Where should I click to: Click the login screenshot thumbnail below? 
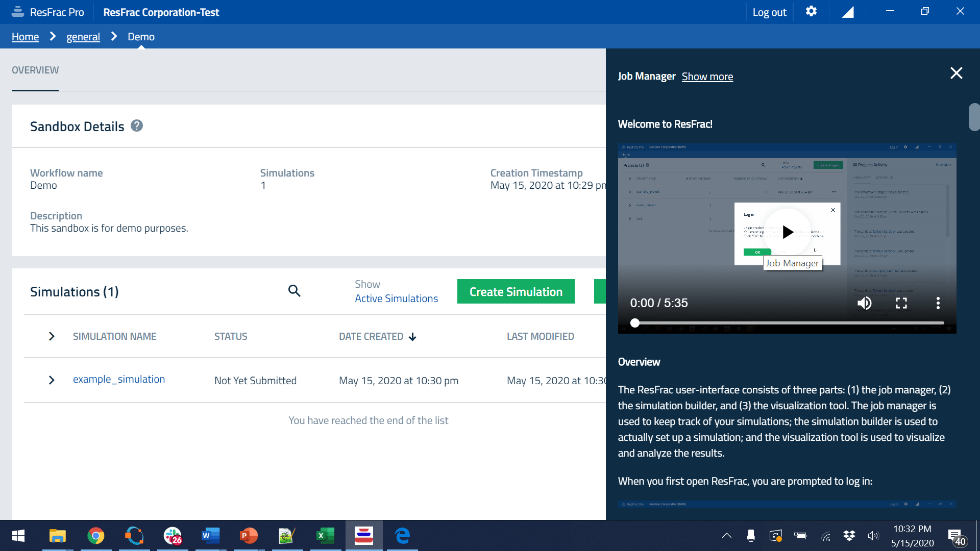[787, 504]
